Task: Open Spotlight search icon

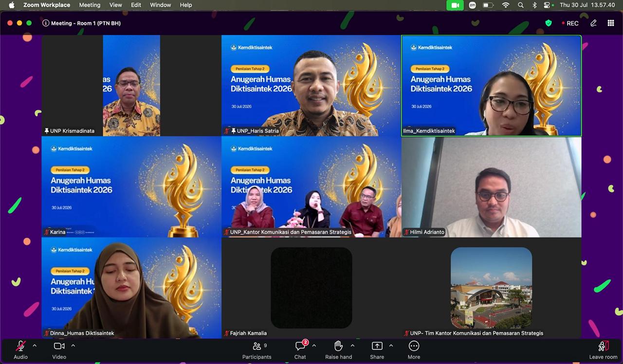Action: [x=521, y=5]
